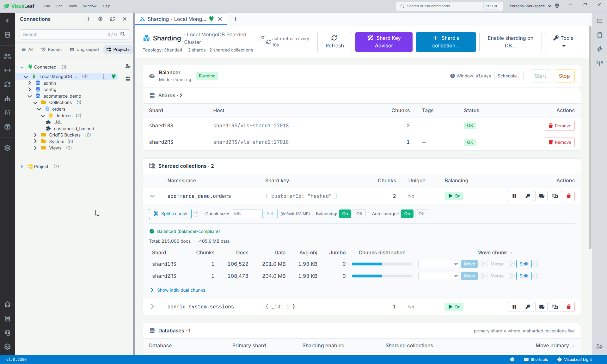This screenshot has width=607, height=364.
Task: Open Shard Key Advisor
Action: click(x=384, y=42)
